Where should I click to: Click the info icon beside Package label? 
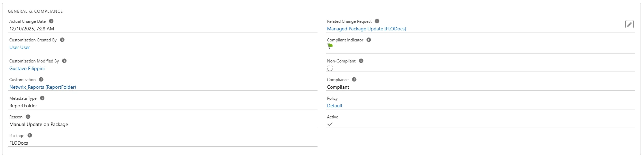click(30, 135)
